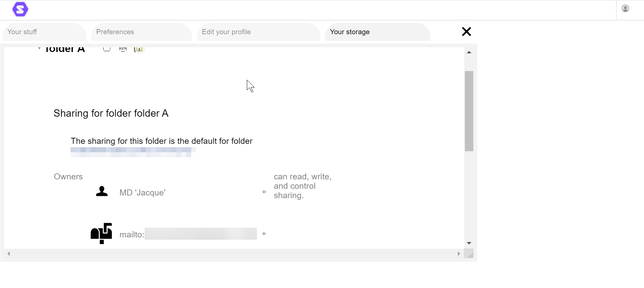Switch to the Your stuff tab
644x288 pixels.
point(22,32)
